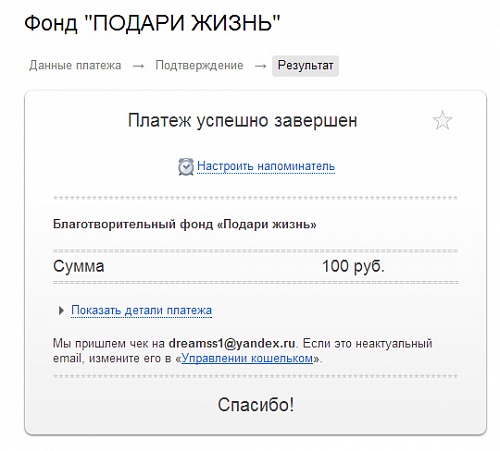Go to the Подтверждение step

(x=199, y=65)
